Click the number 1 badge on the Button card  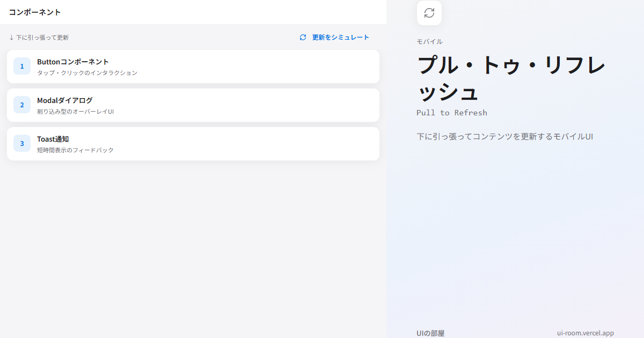[x=22, y=66]
